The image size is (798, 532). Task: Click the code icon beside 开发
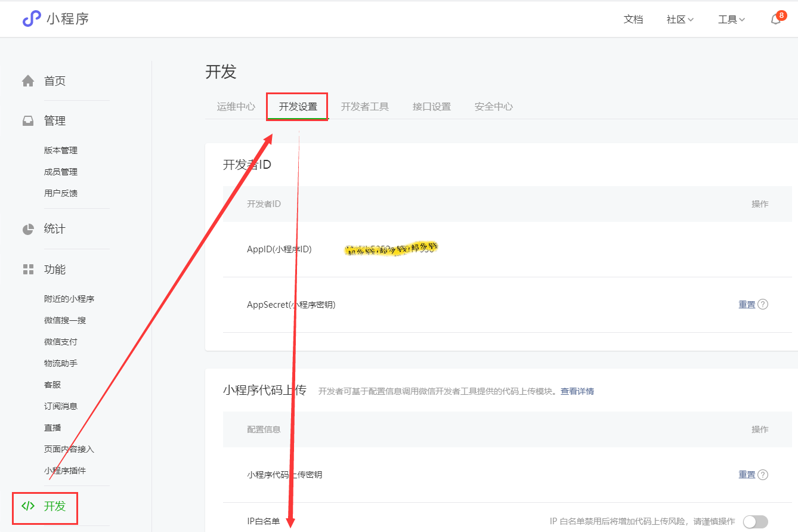[28, 506]
